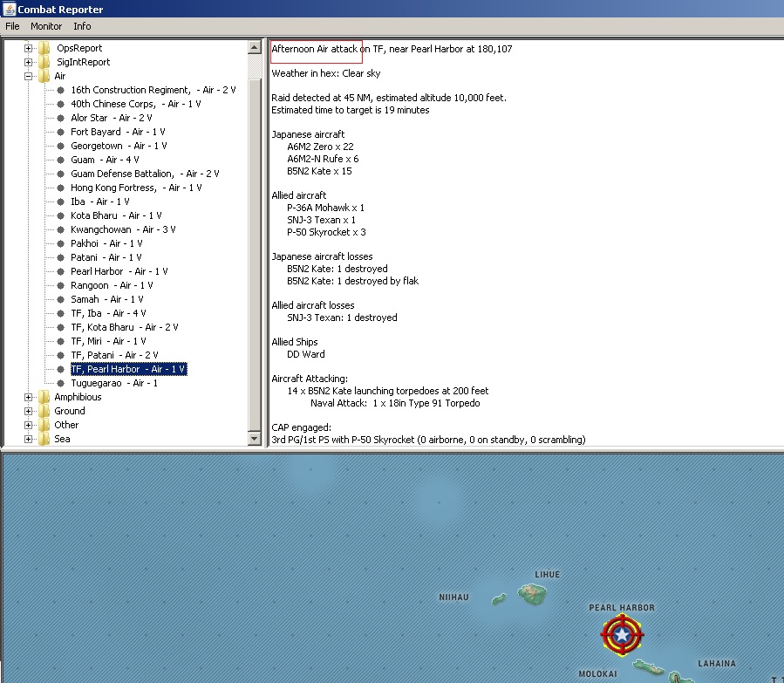Select the Samah air report
The image size is (784, 683).
(107, 299)
